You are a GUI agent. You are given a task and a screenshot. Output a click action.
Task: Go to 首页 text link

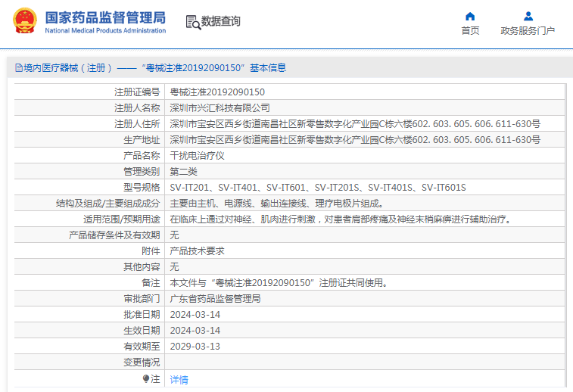[470, 31]
